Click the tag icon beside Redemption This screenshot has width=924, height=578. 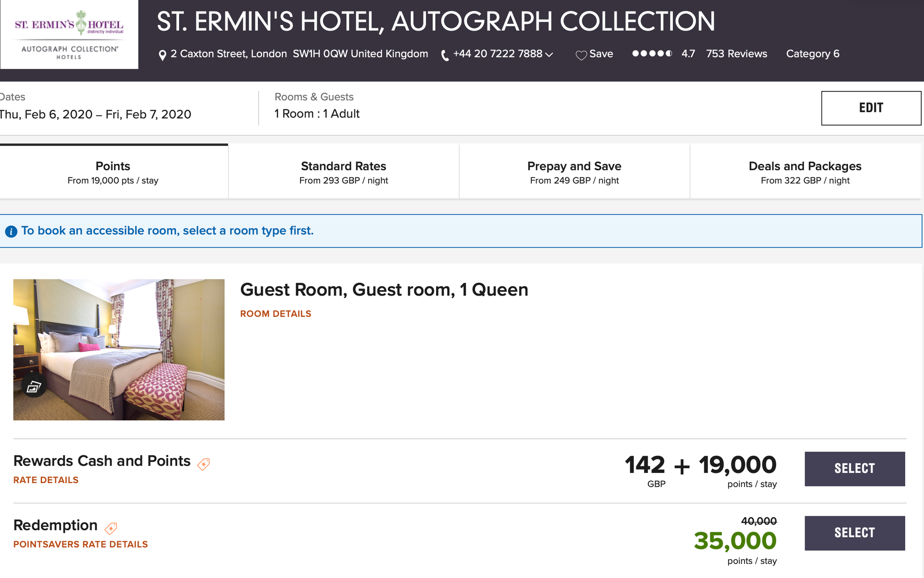[111, 528]
